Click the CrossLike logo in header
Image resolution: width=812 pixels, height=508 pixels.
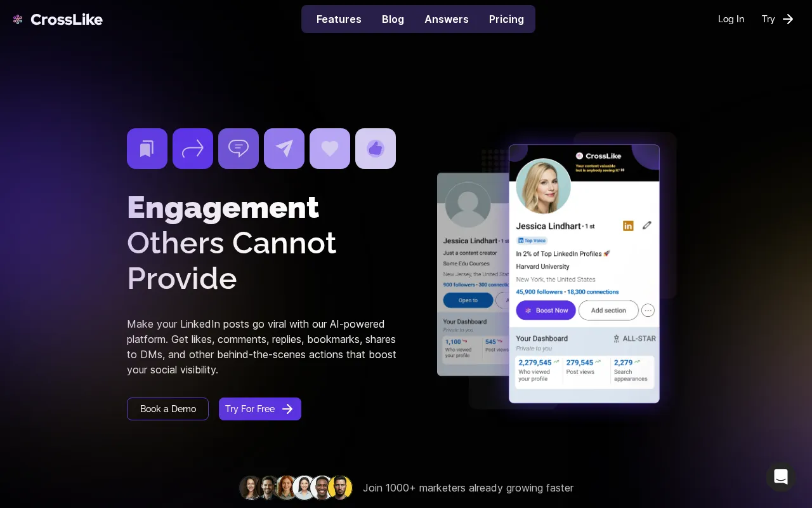58,19
